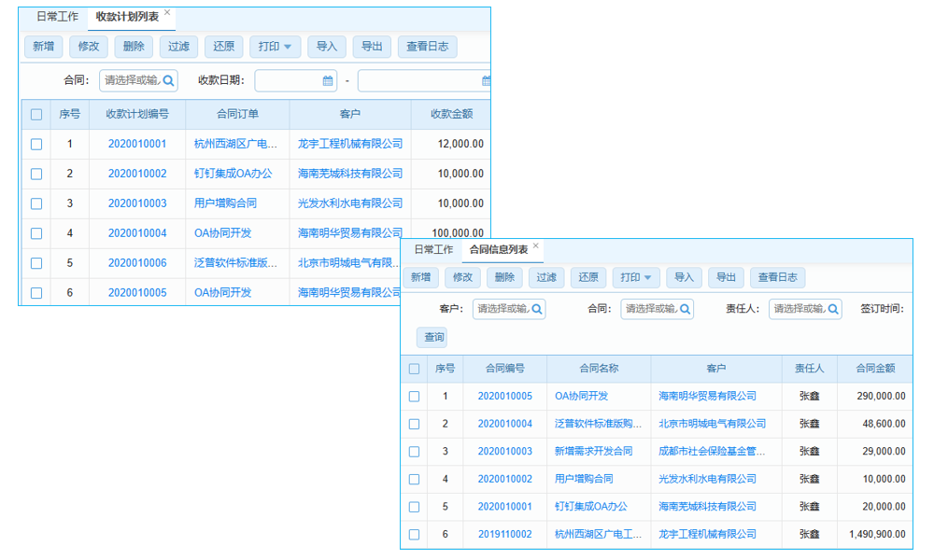The image size is (934, 560).
Task: Check the checkbox for row 1 in 收款计划列表
Action: 35,144
